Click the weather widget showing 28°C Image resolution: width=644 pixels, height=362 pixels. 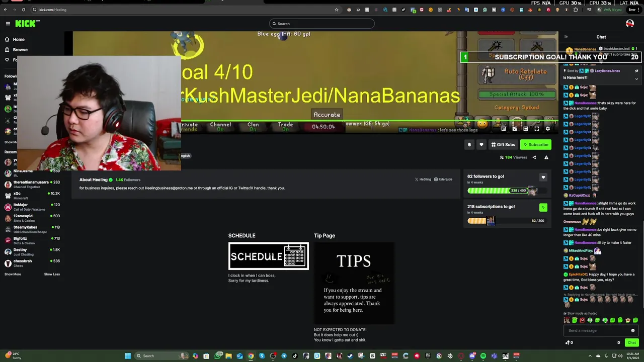[14, 356]
